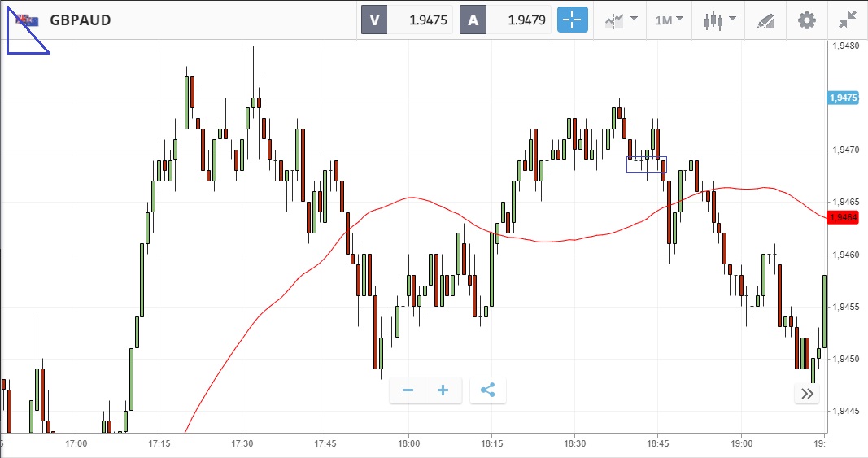The width and height of the screenshot is (868, 458).
Task: Click the GBPAUD instrument name
Action: pos(81,20)
